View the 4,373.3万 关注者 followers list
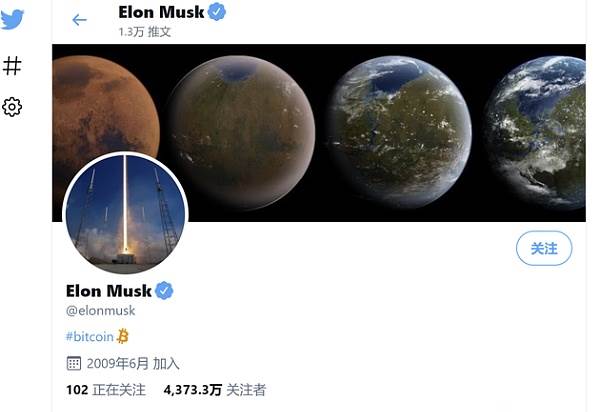600x412 pixels. pos(214,390)
